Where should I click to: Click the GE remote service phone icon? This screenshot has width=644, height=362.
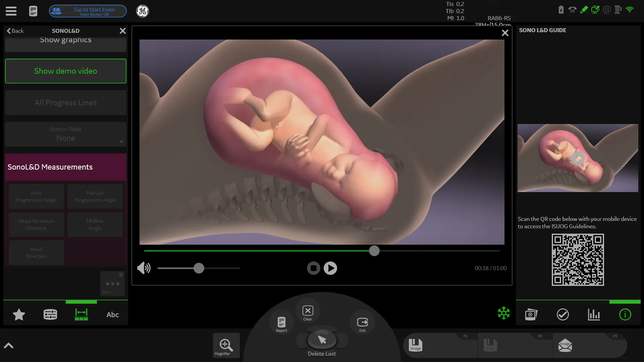(x=572, y=10)
